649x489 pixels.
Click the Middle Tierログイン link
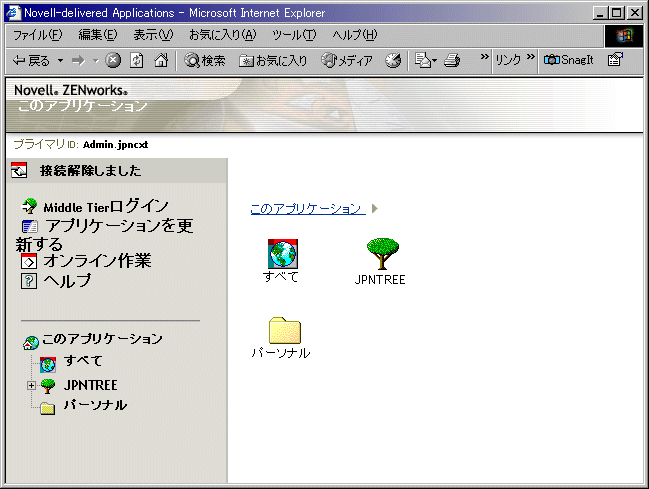[x=105, y=206]
